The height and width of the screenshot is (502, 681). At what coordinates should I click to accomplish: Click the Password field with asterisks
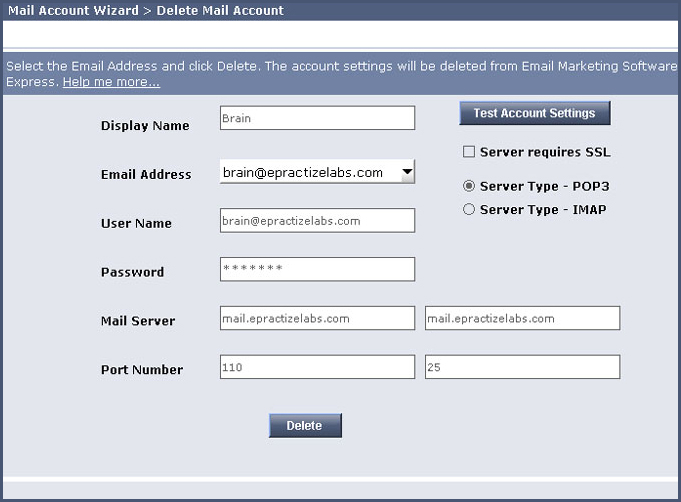[317, 269]
